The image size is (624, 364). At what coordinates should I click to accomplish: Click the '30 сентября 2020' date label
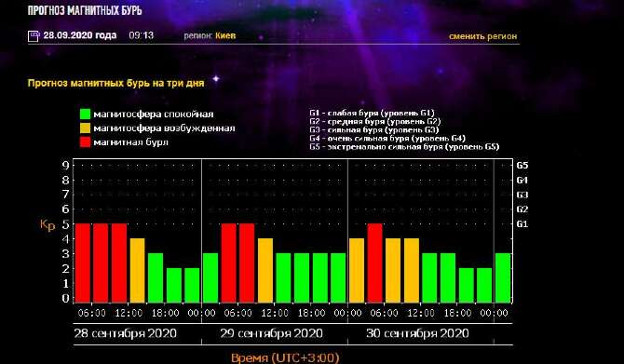pos(417,333)
